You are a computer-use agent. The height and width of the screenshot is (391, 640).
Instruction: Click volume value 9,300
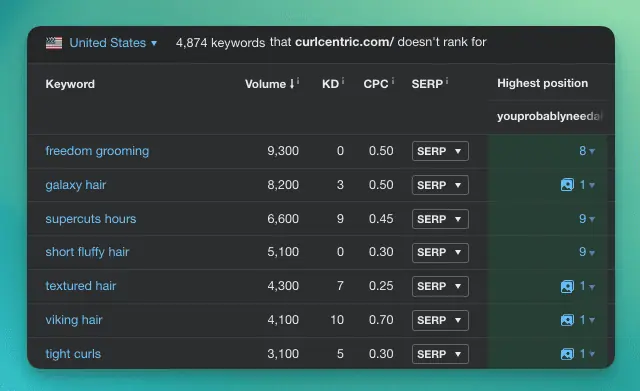pyautogui.click(x=283, y=151)
